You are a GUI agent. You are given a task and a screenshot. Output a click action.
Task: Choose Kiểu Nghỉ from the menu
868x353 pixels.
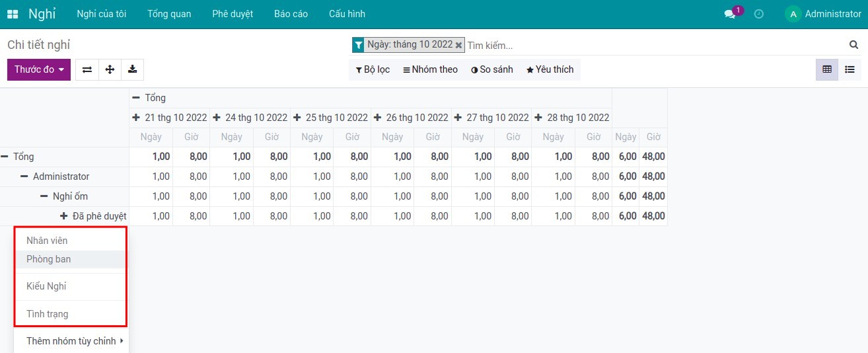coord(46,286)
